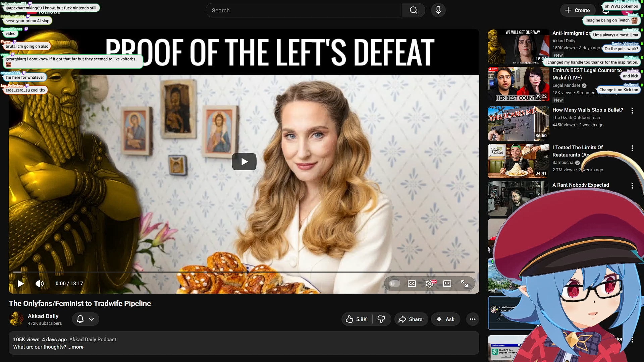This screenshot has height=362, width=644.
Task: Open options menu for How Many Walls video
Action: point(632,111)
